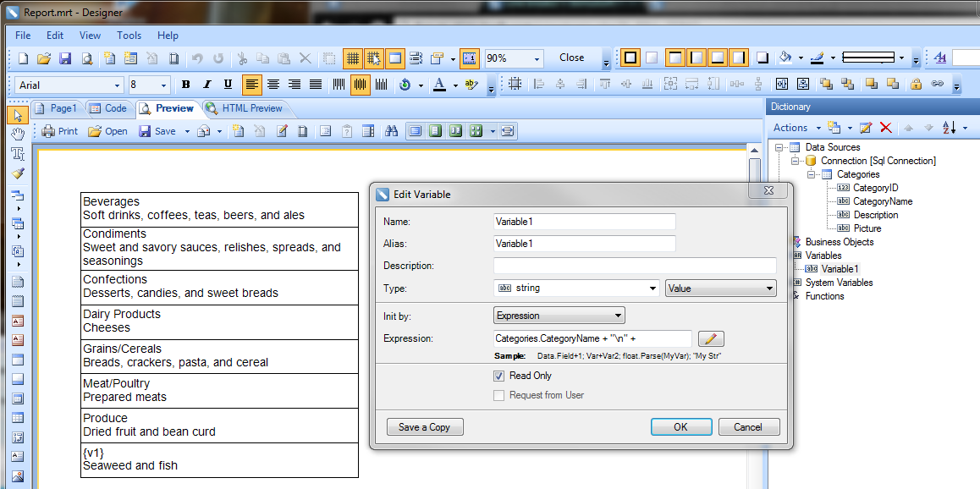
Task: Toggle Underline formatting
Action: coord(228,85)
